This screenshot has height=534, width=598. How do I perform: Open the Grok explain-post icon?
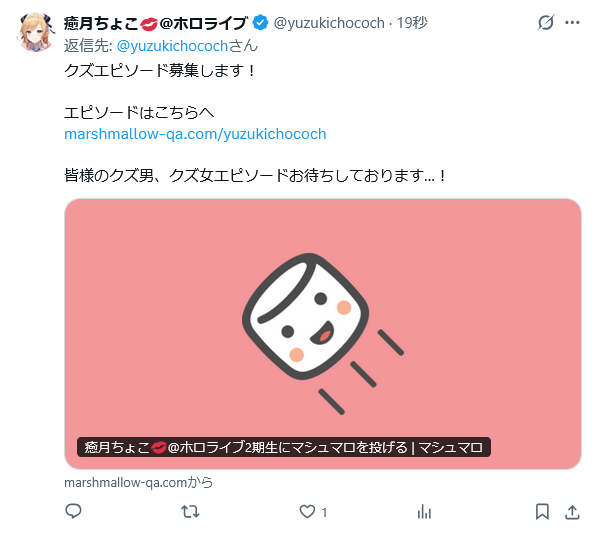[x=545, y=23]
